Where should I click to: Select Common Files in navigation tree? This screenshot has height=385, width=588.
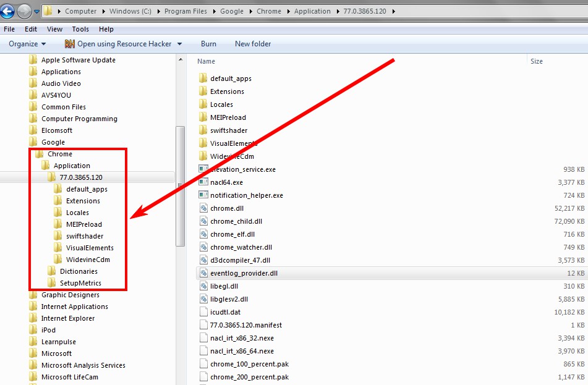63,107
